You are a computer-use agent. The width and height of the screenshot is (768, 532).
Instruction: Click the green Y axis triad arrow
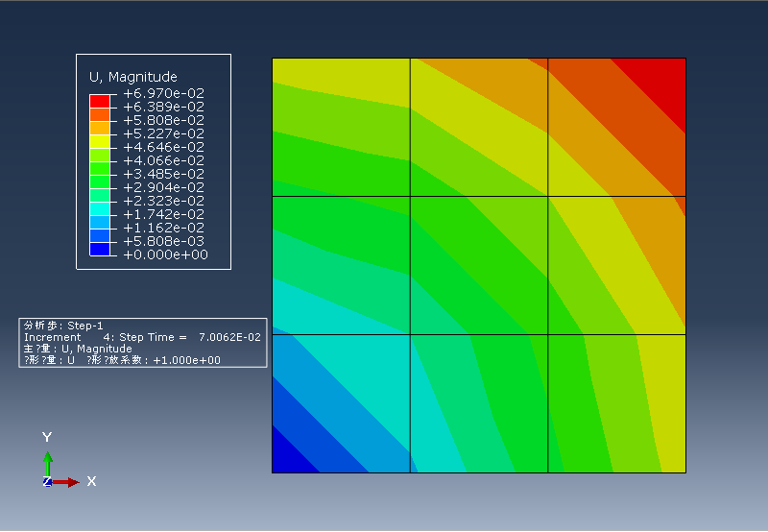47,462
